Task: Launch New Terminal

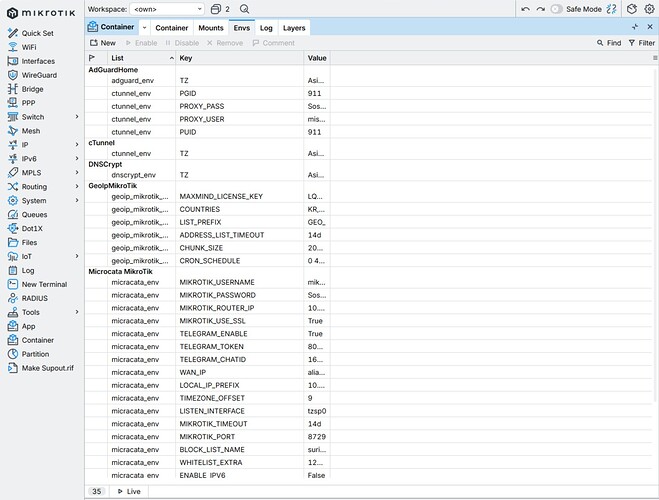Action: coord(44,284)
